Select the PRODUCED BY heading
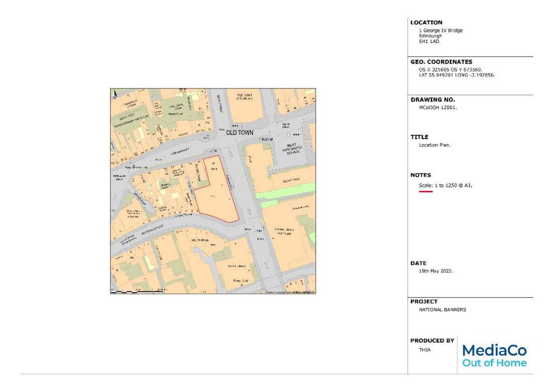 click(432, 341)
